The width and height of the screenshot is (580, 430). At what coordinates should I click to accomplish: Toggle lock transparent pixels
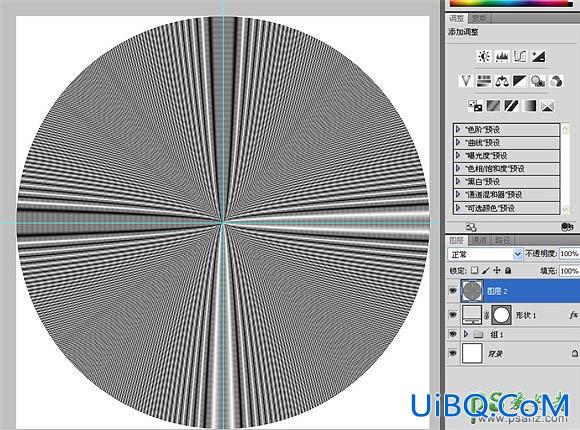click(x=474, y=271)
